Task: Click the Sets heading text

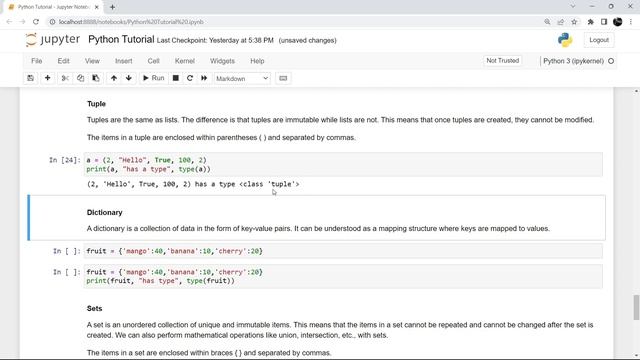Action: (x=94, y=308)
